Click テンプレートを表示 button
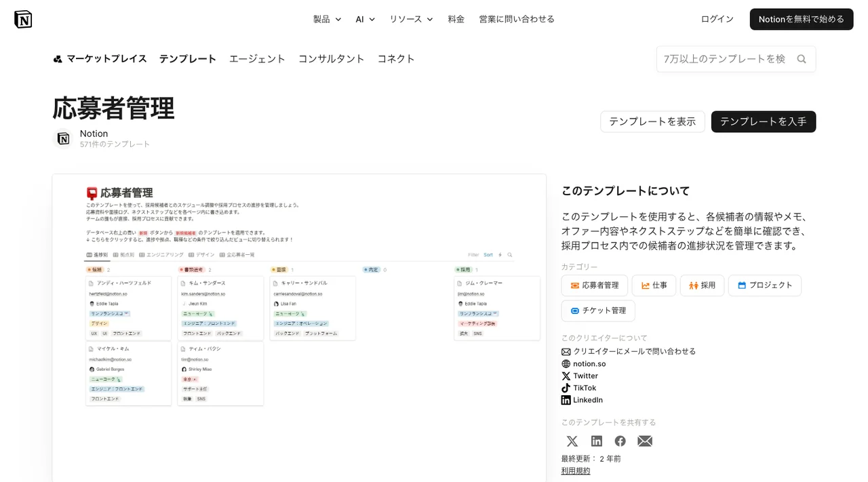The height and width of the screenshot is (482, 868). point(652,121)
